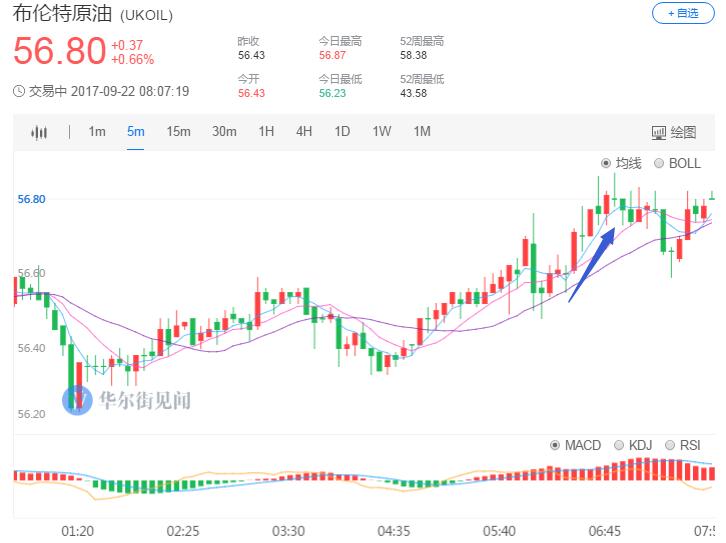Click the 52周最高 value 58.38
The height and width of the screenshot is (543, 726).
coord(413,56)
